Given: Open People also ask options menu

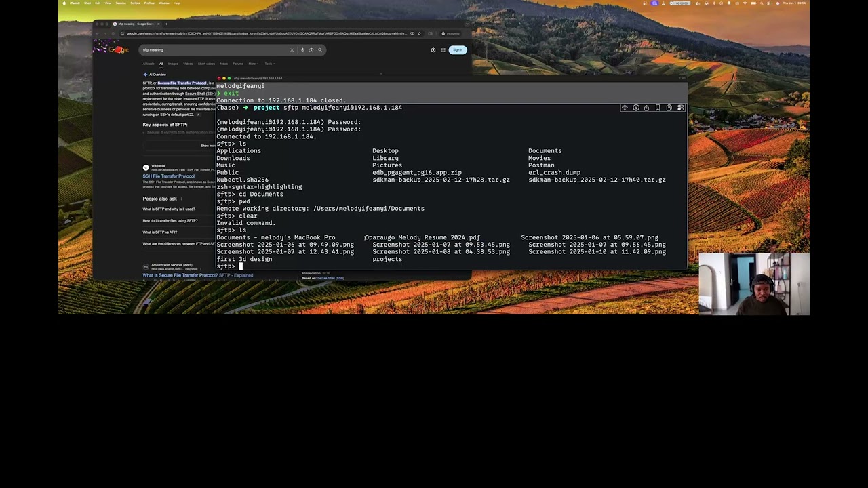Looking at the screenshot, I should tap(181, 199).
